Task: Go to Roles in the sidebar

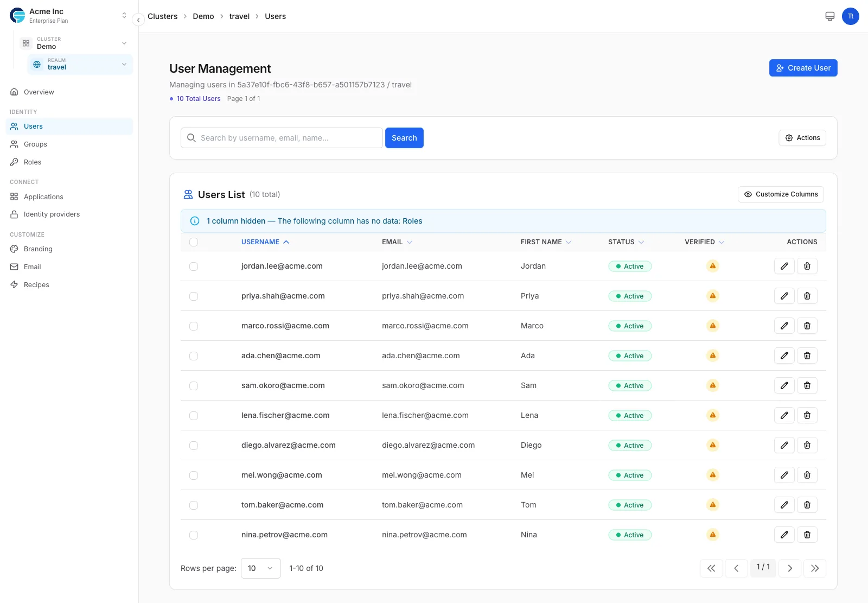Action: tap(69, 162)
